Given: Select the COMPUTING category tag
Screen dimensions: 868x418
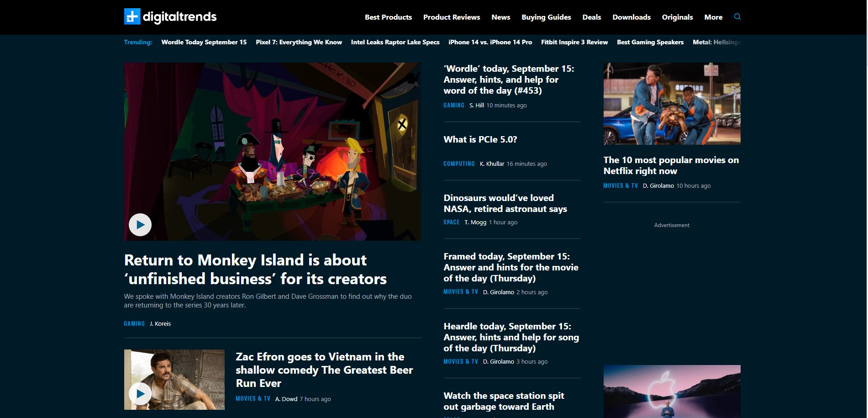Looking at the screenshot, I should [x=459, y=164].
